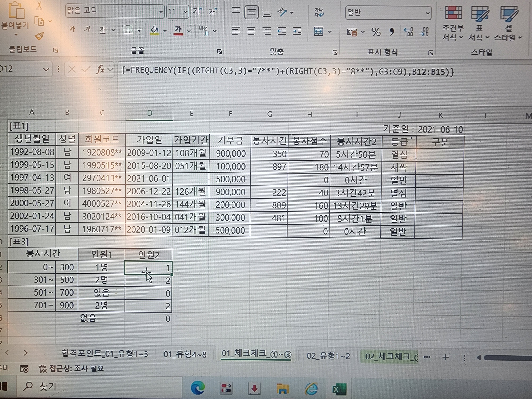
Task: Toggle wrap text option
Action: (x=319, y=12)
